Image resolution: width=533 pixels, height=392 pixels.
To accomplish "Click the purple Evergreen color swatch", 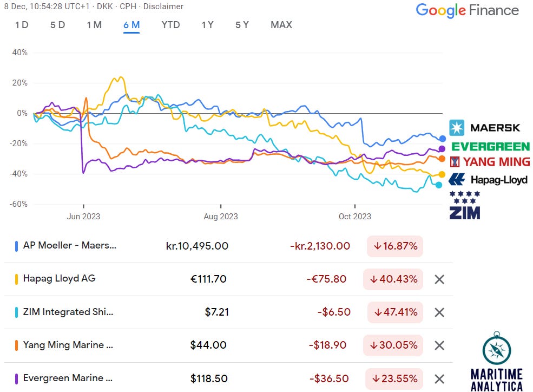I will (16, 379).
